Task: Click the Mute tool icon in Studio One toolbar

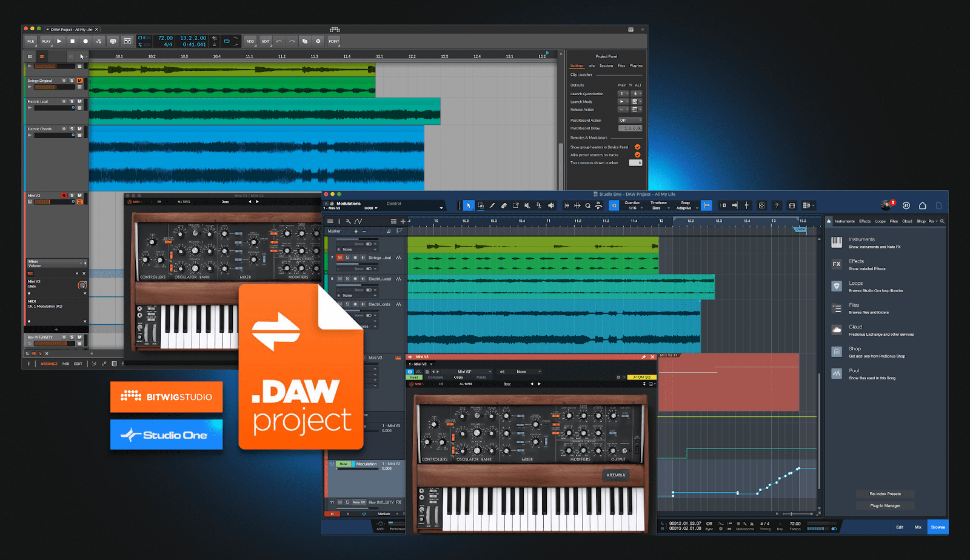Action: coord(527,205)
